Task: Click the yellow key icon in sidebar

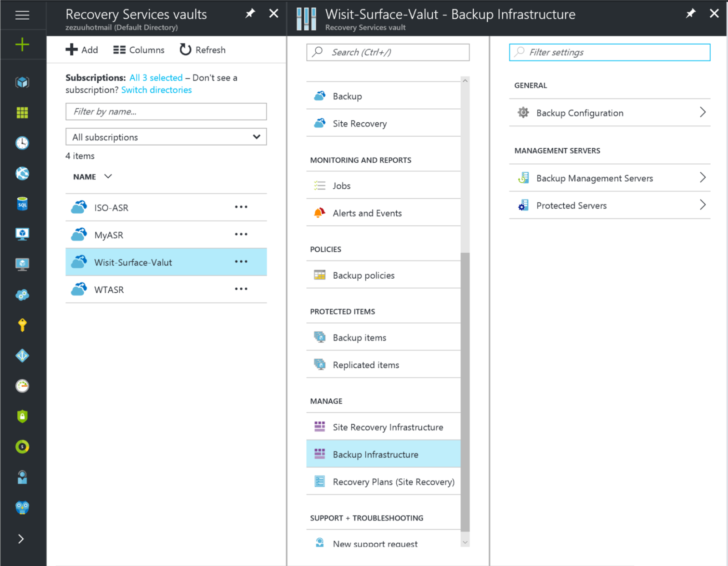Action: (22, 325)
